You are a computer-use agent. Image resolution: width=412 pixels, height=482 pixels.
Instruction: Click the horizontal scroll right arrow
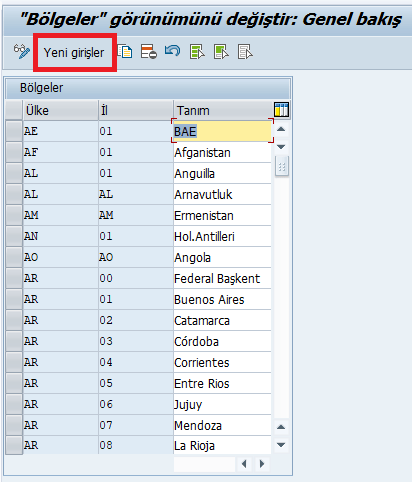262,464
